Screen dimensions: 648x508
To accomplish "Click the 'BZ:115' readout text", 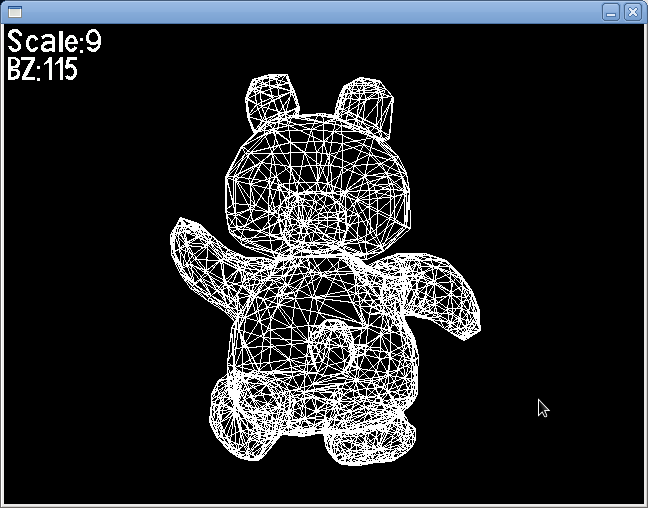I will [42, 69].
